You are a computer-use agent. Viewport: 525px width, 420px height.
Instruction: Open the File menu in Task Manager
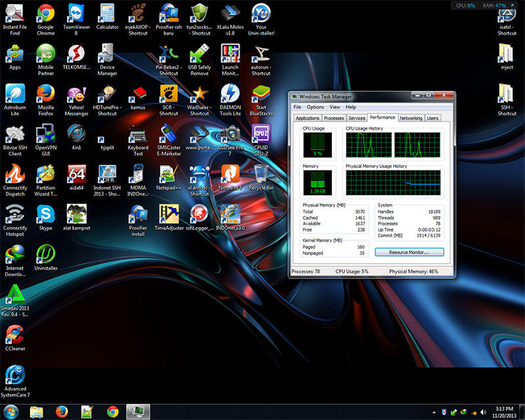pos(297,107)
